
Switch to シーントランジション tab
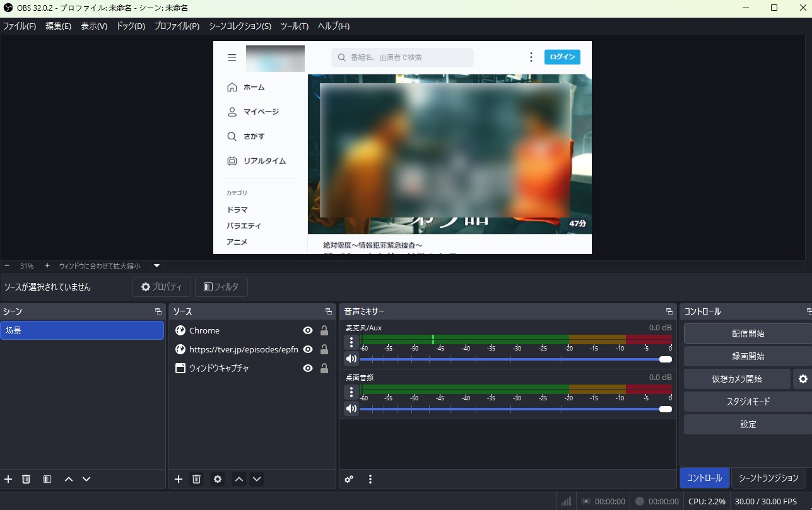click(x=768, y=478)
